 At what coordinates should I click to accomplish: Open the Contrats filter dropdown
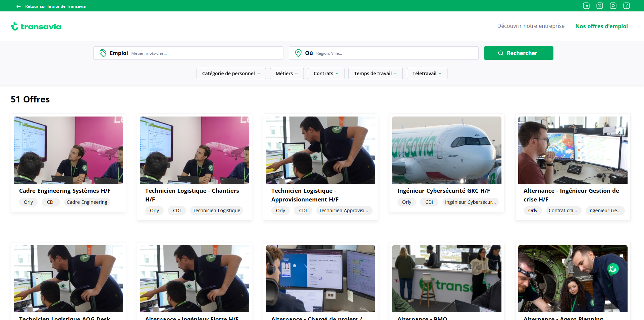tap(326, 74)
